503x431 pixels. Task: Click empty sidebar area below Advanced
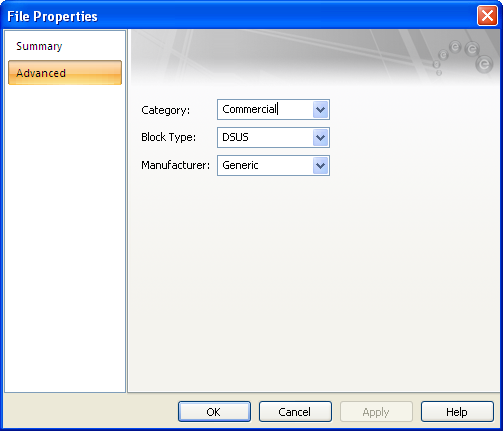tap(65, 233)
